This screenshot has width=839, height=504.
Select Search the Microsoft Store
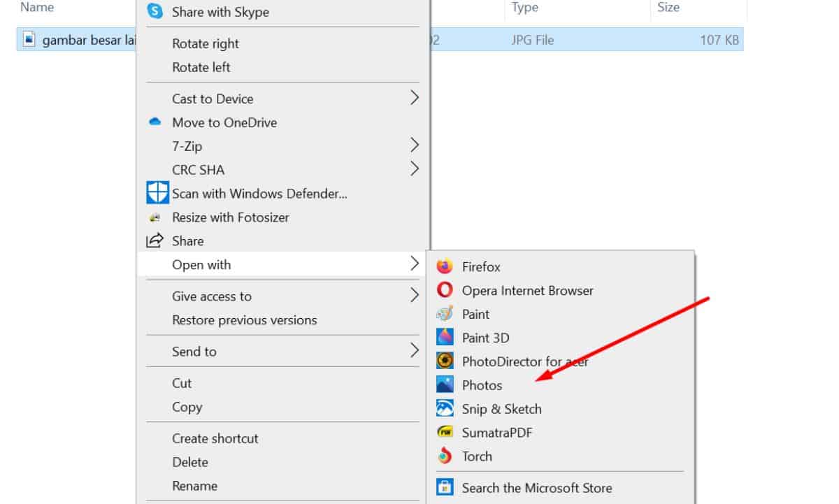coord(537,488)
